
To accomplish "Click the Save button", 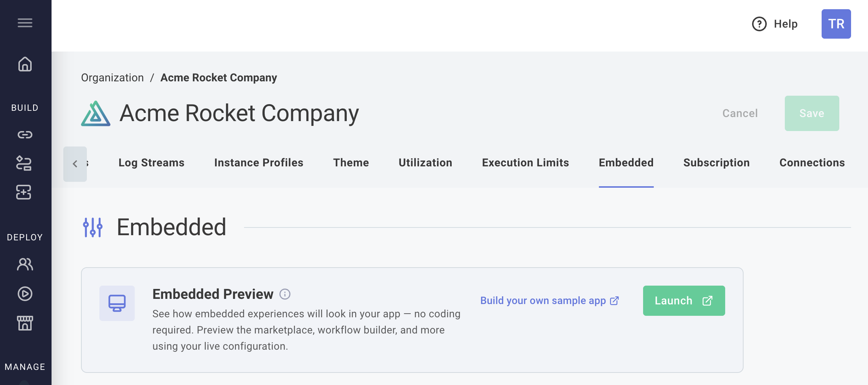I will click(812, 113).
